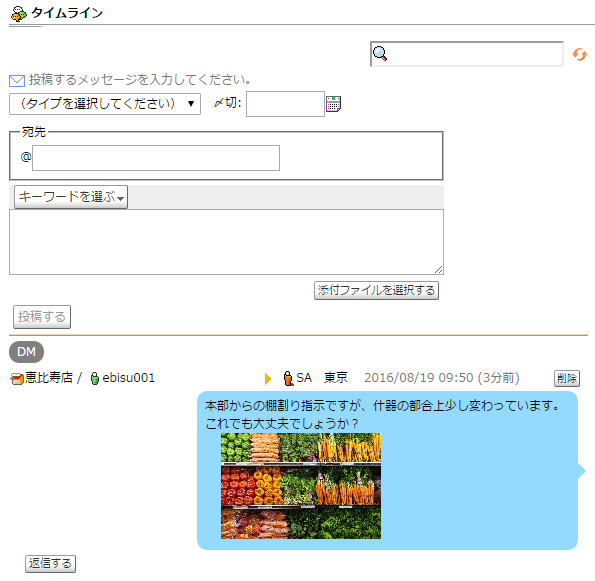The image size is (595, 581).
Task: Click the @ recipient address field
Action: click(x=156, y=158)
